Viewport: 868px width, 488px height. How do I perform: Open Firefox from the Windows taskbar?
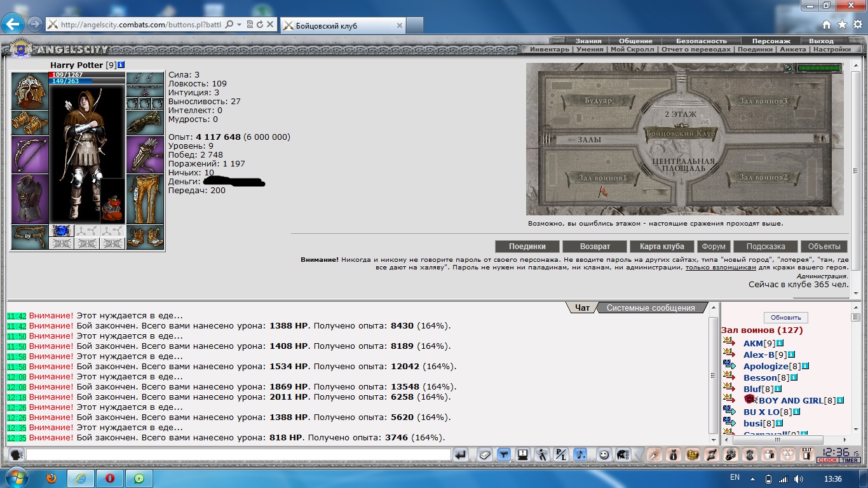click(52, 478)
